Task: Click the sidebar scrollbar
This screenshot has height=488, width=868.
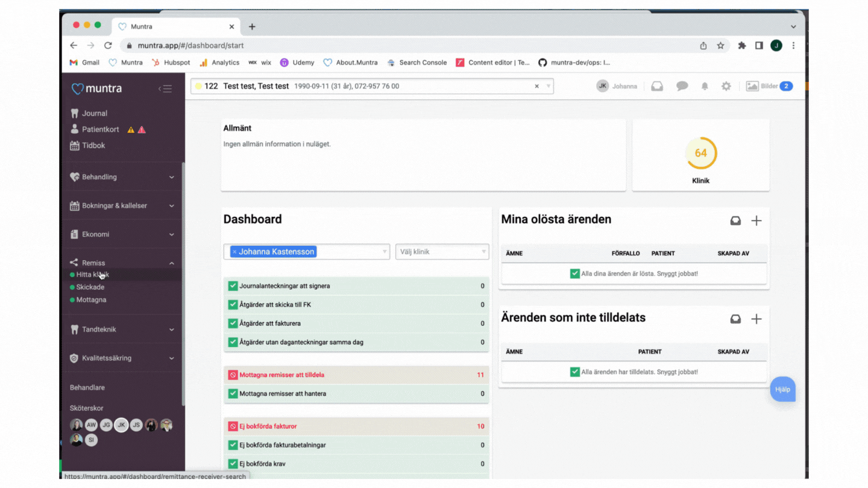Action: 183,283
